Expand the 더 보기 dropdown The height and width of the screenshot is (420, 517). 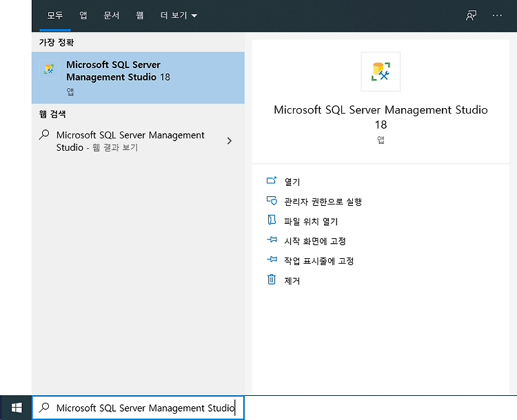[179, 15]
